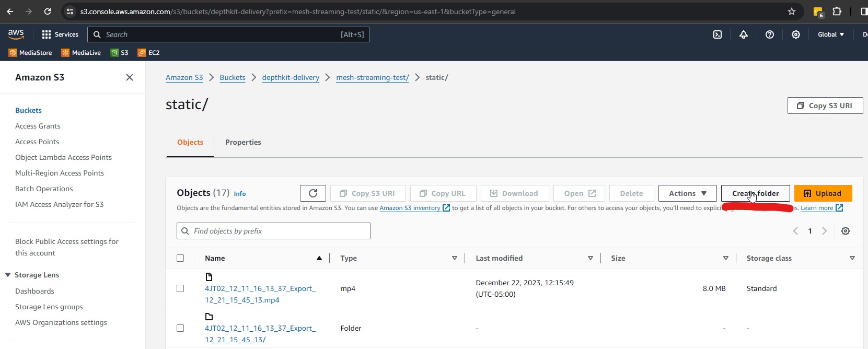Screen dimensions: 868x349
Task: Click the Upload button
Action: (823, 193)
